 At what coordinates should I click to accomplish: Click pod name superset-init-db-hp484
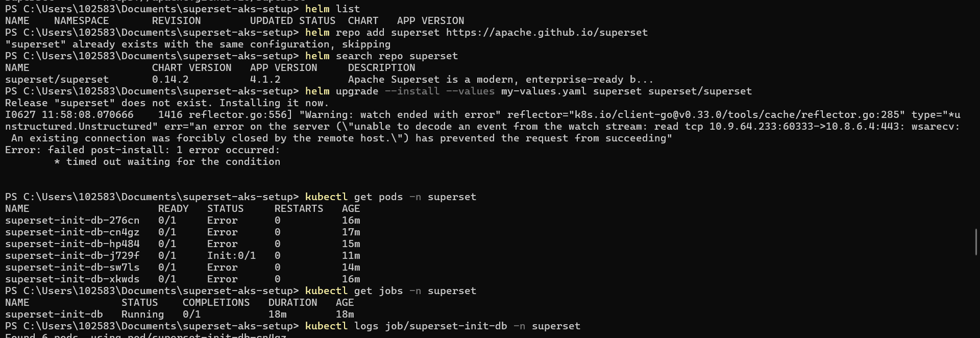[72, 244]
